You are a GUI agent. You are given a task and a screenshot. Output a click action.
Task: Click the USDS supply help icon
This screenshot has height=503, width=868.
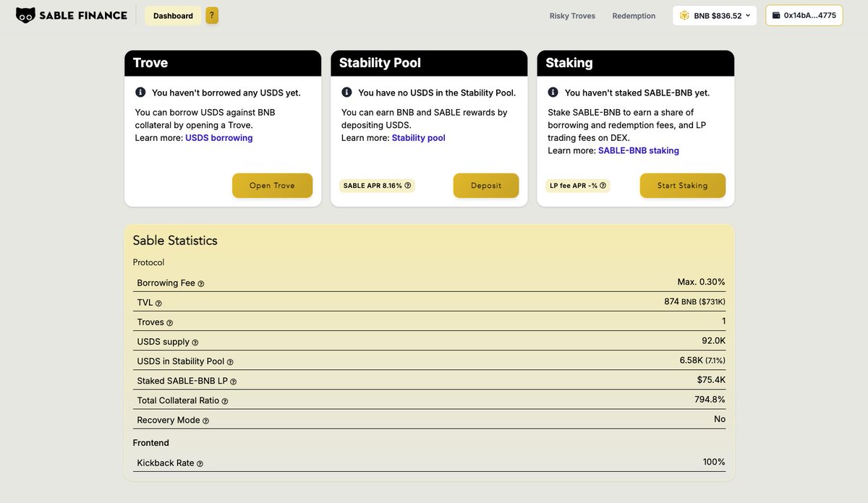[x=195, y=343]
